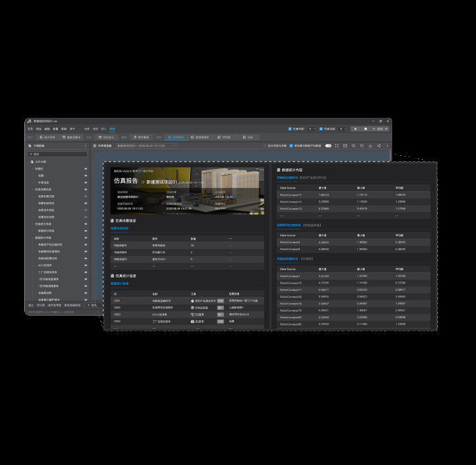Open the kebab more-options menu in preview toolbar
The image size is (476, 465).
tap(387, 146)
